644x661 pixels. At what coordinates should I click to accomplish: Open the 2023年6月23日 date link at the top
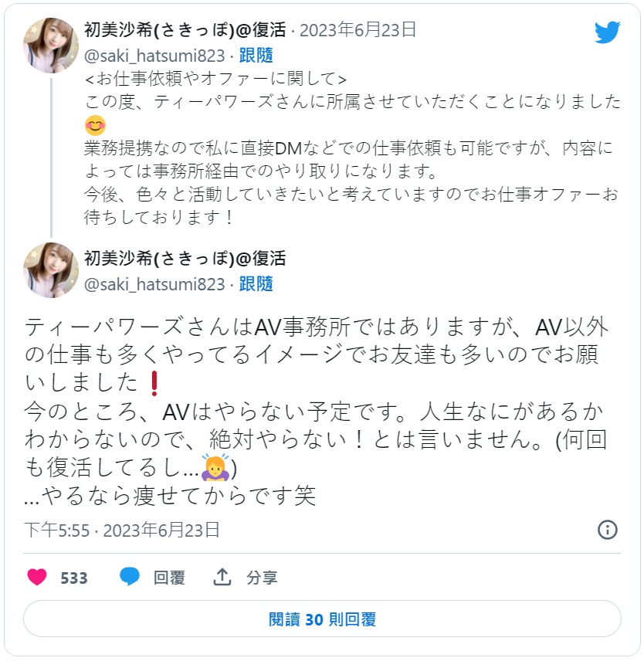click(x=358, y=30)
